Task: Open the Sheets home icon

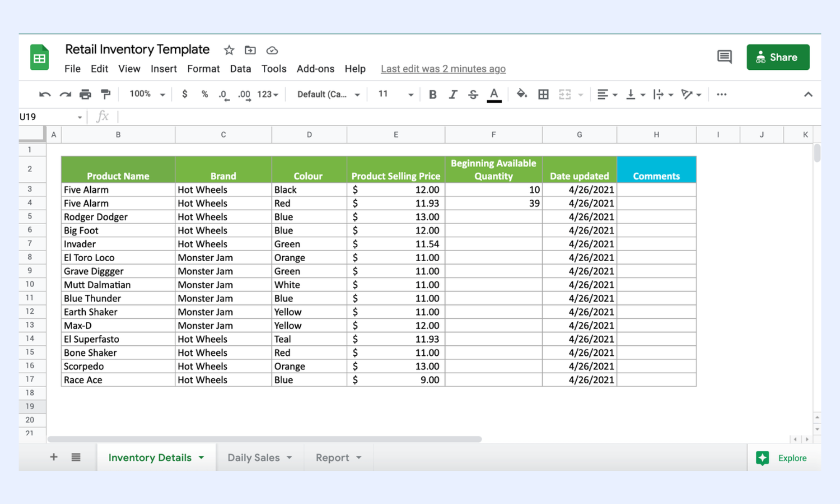Action: (39, 58)
